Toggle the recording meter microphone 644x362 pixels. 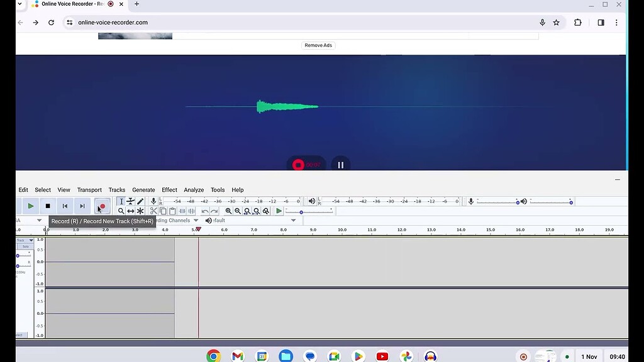[471, 201]
